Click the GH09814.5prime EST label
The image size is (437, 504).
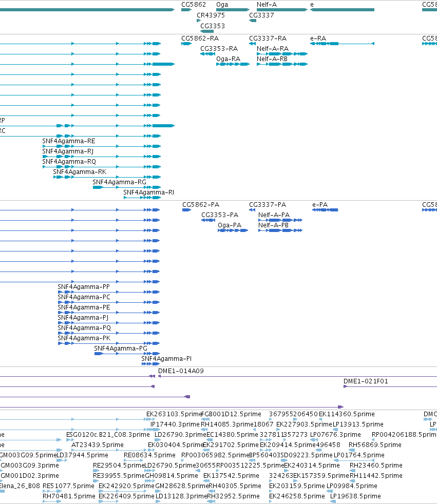pyautogui.click(x=172, y=476)
